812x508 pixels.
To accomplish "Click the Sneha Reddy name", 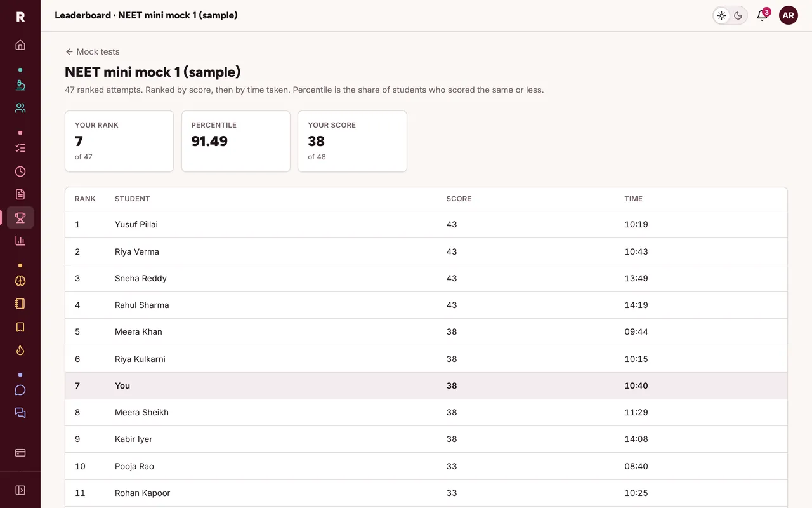I will point(141,278).
